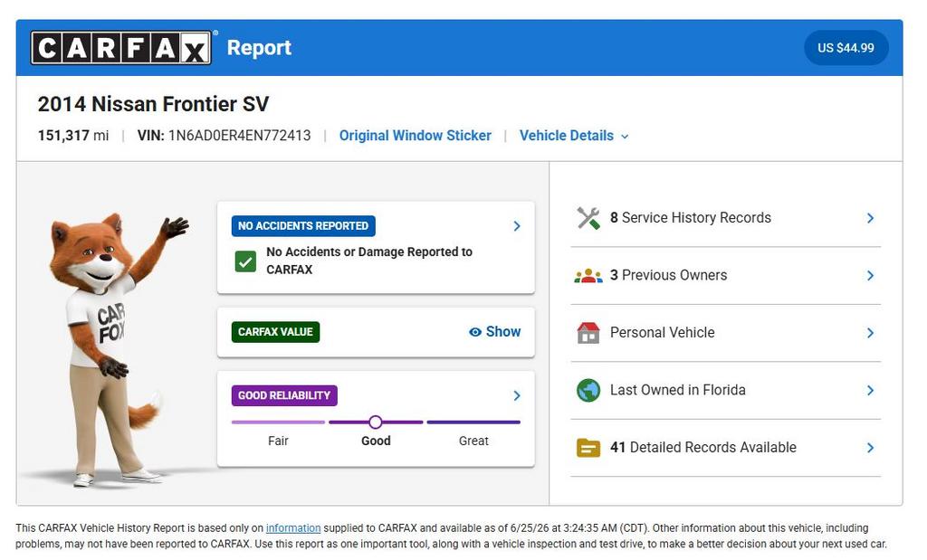Click the CARFAX VALUE green badge
The image size is (927, 560).
point(275,332)
